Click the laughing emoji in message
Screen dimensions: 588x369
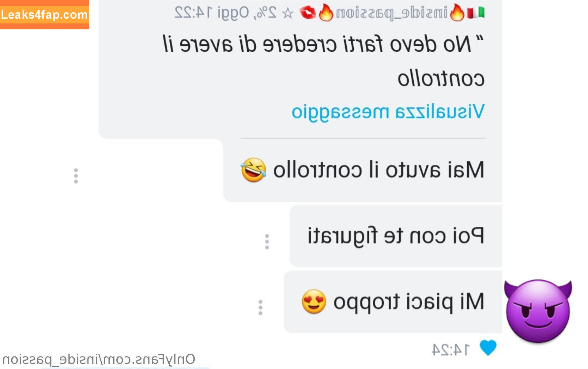point(253,170)
